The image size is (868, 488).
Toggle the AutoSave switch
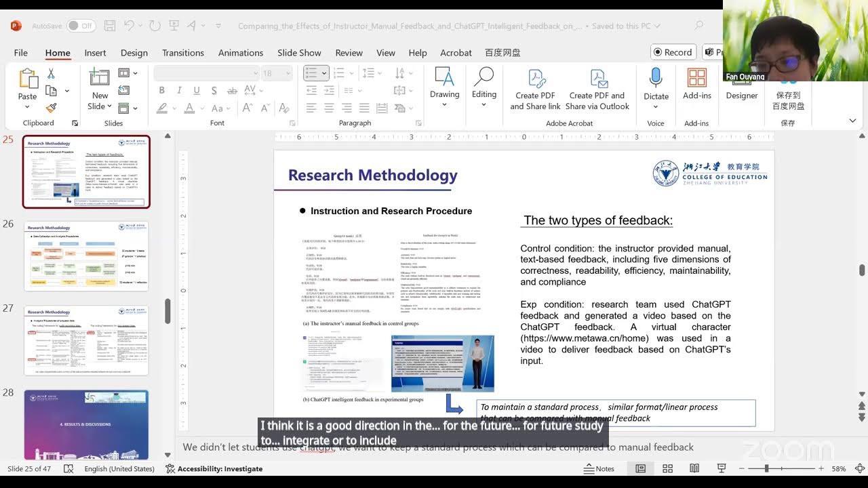coord(81,26)
